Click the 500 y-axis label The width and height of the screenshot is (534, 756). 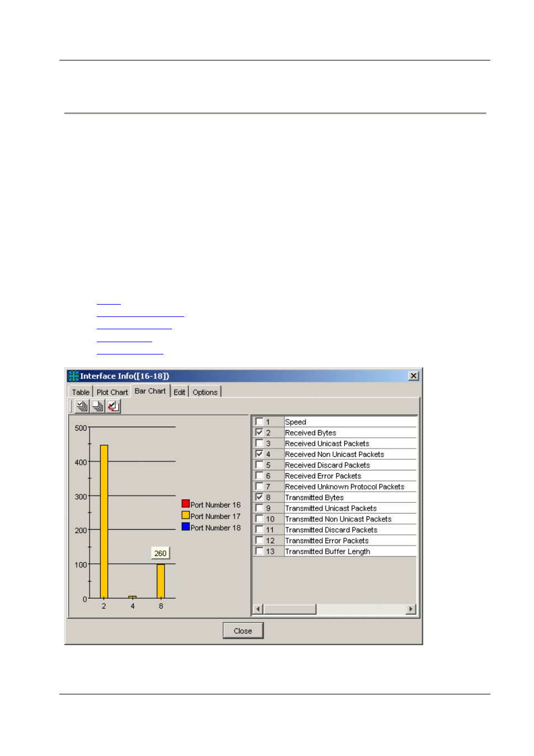click(81, 428)
